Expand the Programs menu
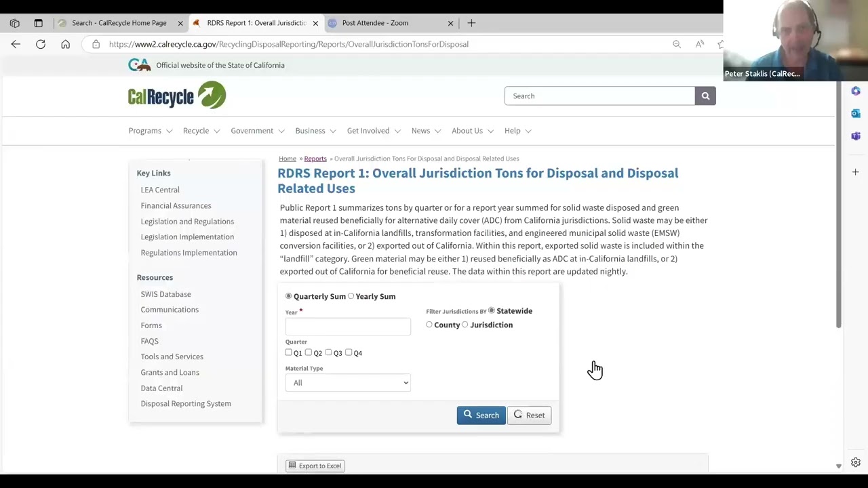Screen dimensions: 868x488 151,131
